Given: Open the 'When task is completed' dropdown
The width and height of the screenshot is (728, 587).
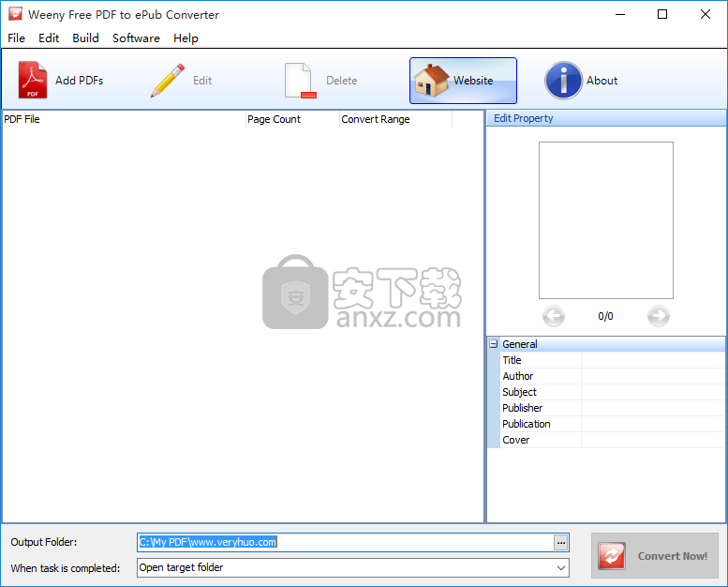Looking at the screenshot, I should pos(353,567).
